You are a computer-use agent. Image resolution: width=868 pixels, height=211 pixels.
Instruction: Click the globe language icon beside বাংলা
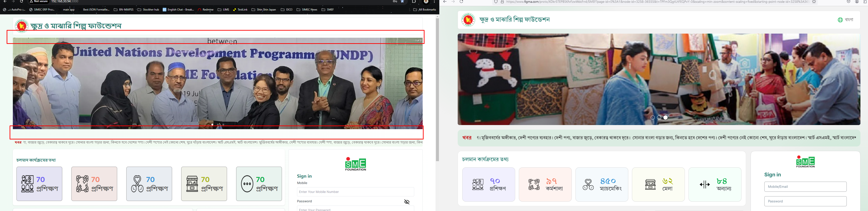point(840,20)
